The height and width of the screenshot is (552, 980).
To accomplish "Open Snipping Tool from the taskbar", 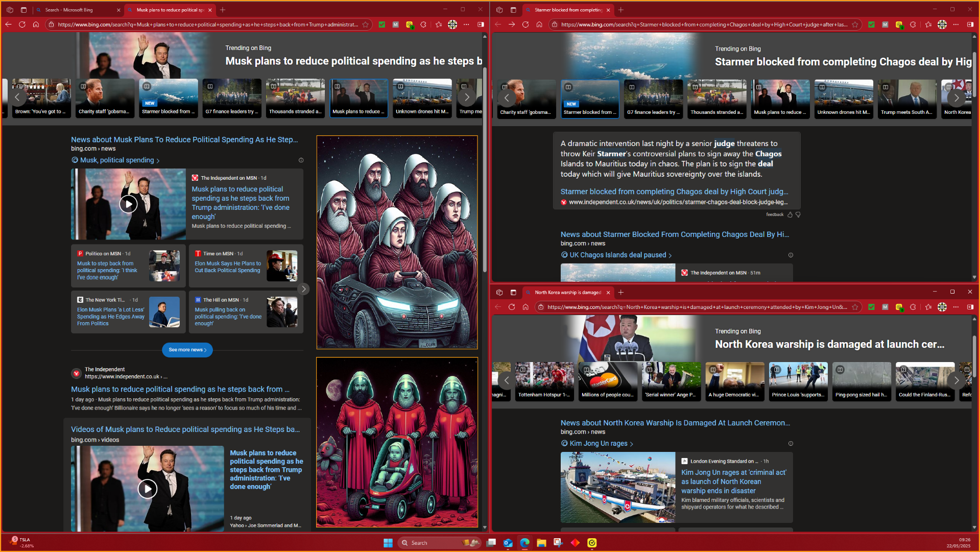I will pyautogui.click(x=558, y=543).
